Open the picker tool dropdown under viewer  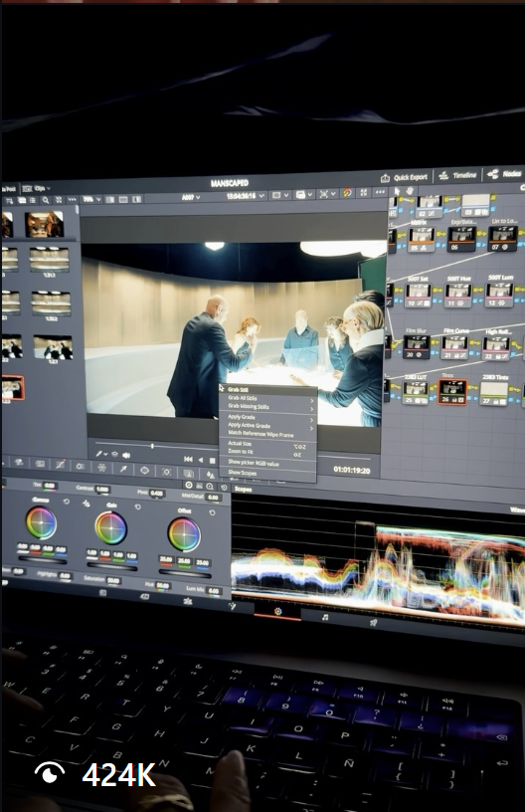(x=100, y=454)
